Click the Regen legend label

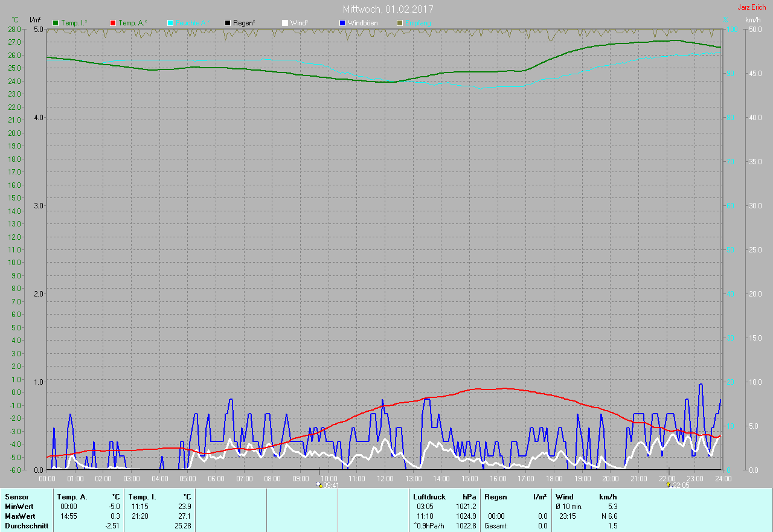(244, 23)
